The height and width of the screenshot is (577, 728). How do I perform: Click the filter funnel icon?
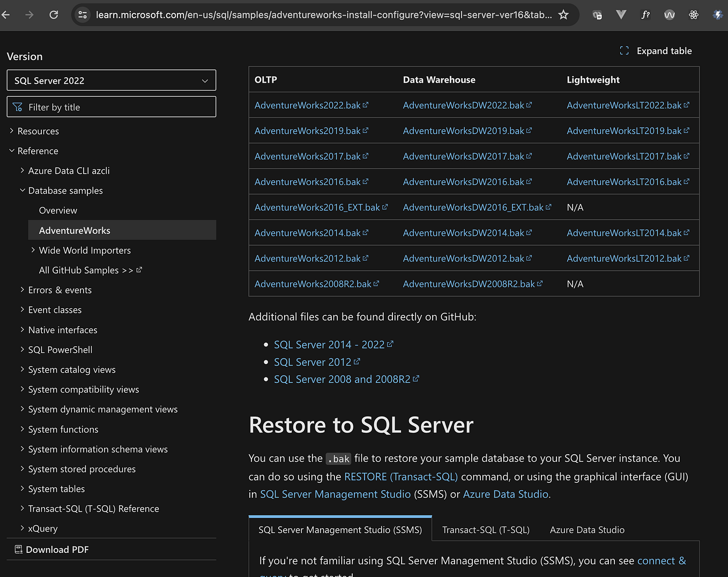click(18, 107)
